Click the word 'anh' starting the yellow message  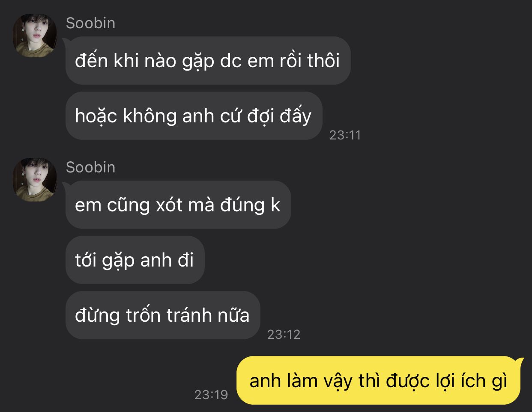click(x=262, y=381)
